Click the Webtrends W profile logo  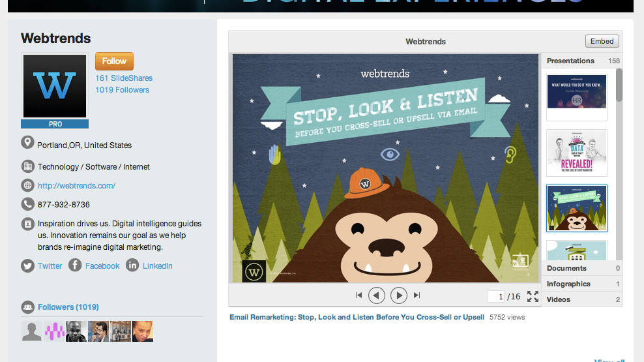55,86
